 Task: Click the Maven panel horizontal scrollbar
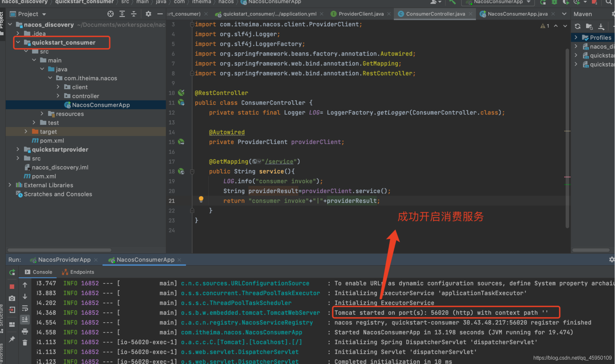[591, 250]
